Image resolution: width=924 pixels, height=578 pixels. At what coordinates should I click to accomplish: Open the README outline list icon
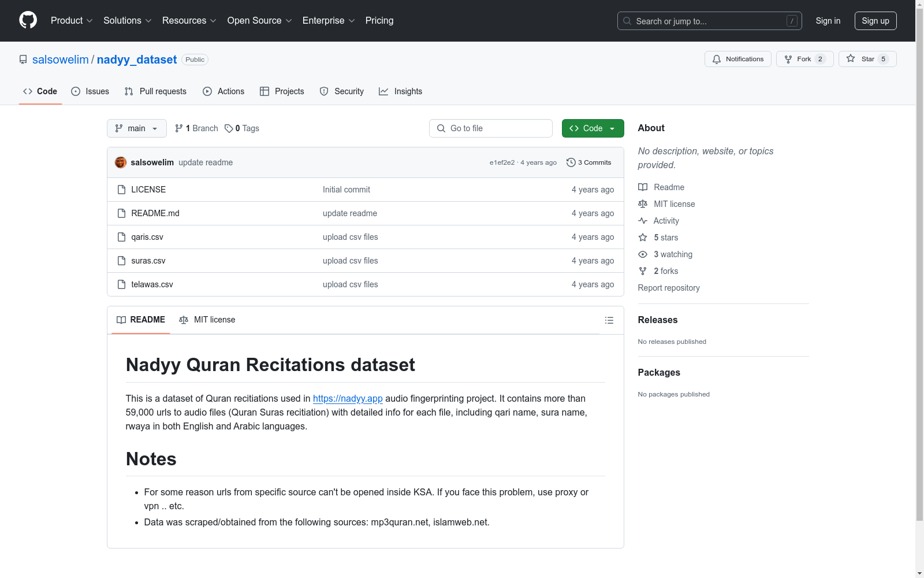tap(609, 320)
